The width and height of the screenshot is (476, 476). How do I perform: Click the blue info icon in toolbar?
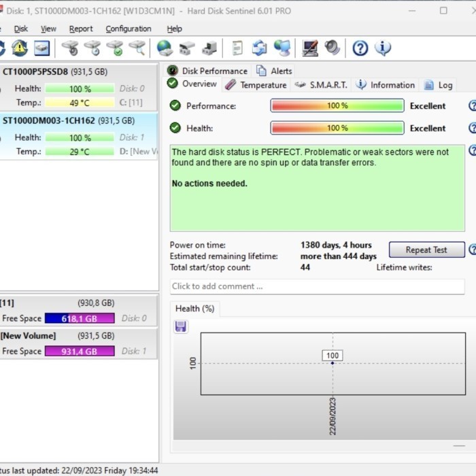pos(383,48)
